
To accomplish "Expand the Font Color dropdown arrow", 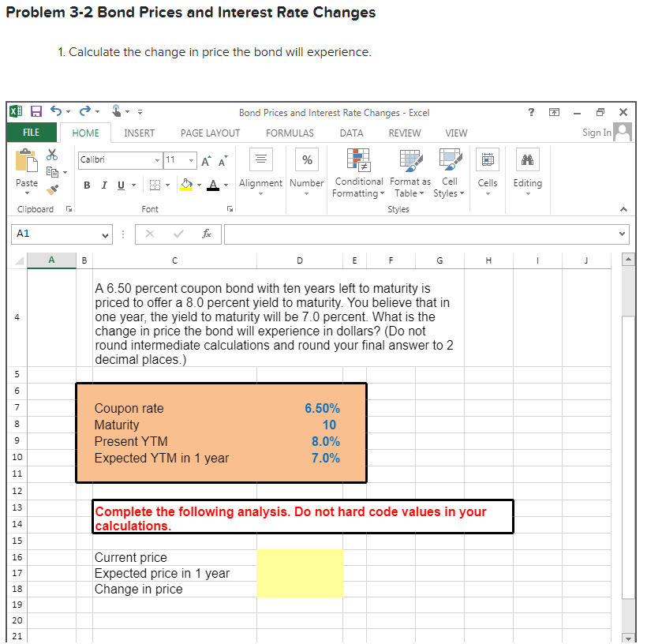I will [226, 185].
